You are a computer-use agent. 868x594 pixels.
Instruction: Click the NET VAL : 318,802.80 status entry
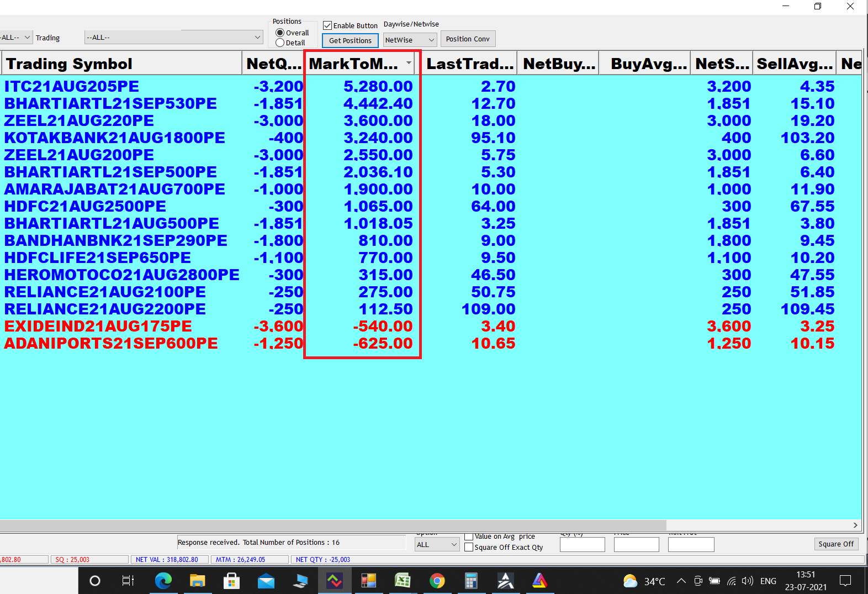pyautogui.click(x=169, y=560)
